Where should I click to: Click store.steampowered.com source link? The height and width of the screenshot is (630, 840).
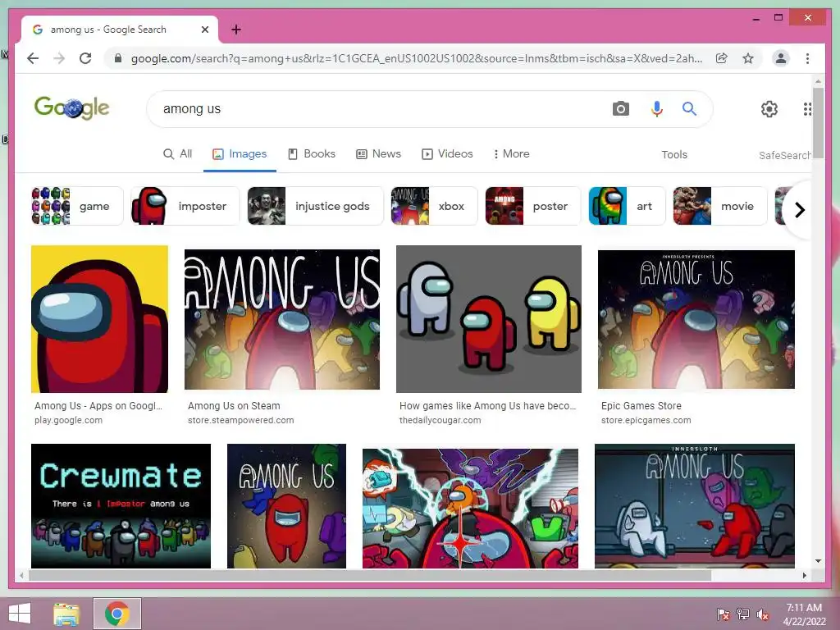coord(240,421)
